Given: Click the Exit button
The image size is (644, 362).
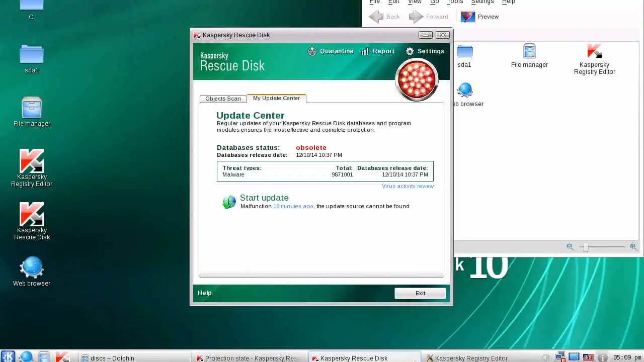Looking at the screenshot, I should pyautogui.click(x=420, y=293).
